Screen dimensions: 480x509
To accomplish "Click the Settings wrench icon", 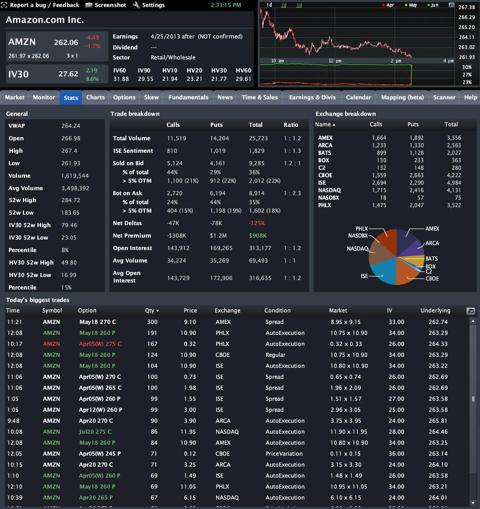I will click(x=136, y=5).
